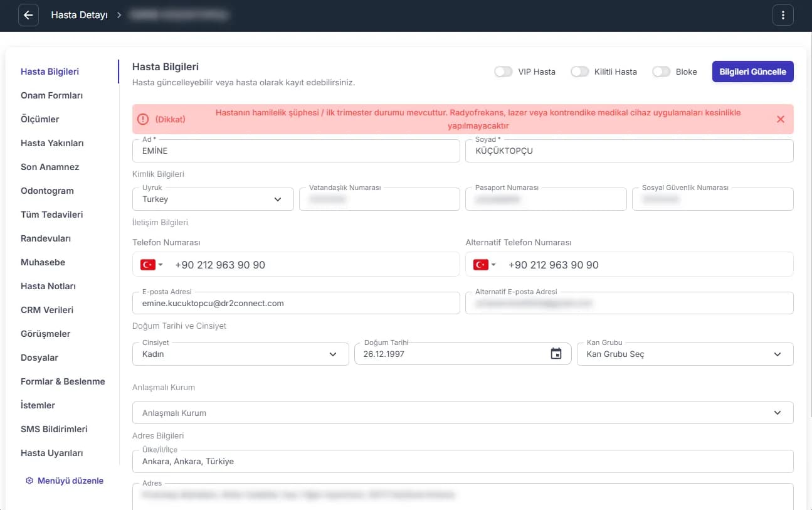Image resolution: width=812 pixels, height=510 pixels.
Task: Turn on the Bloke switch
Action: tap(662, 72)
